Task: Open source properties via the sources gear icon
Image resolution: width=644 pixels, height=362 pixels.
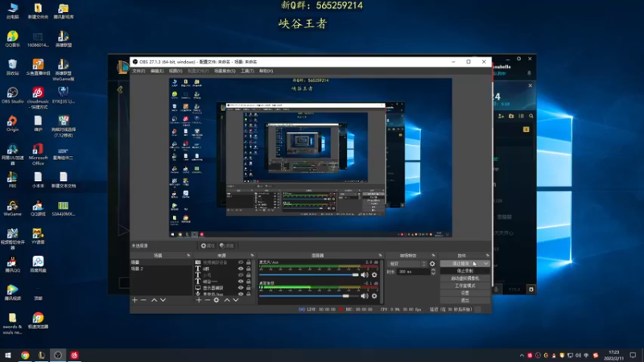Action: pos(217,300)
